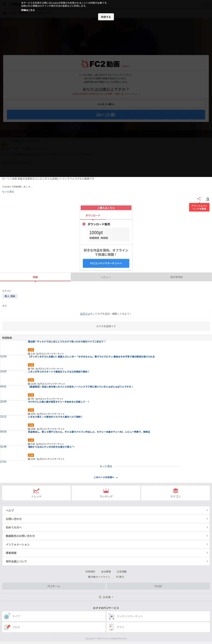Image resolution: width=212 pixels, height=644 pixels.
Task: Click the このページの先頭へ link
Action: click(106, 477)
